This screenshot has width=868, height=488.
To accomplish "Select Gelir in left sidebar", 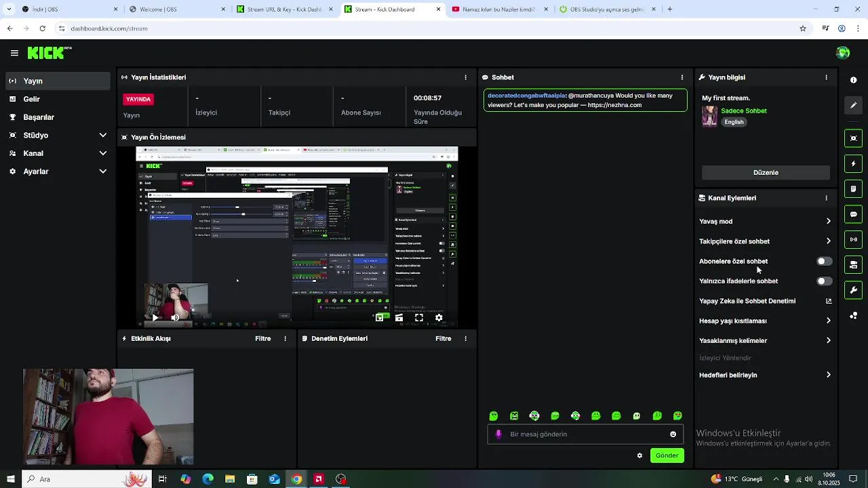I will point(58,99).
